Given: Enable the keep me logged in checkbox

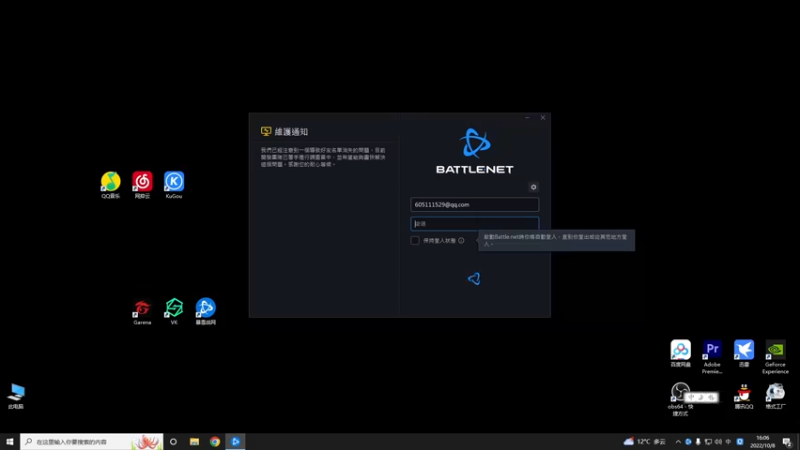Looking at the screenshot, I should 415,240.
